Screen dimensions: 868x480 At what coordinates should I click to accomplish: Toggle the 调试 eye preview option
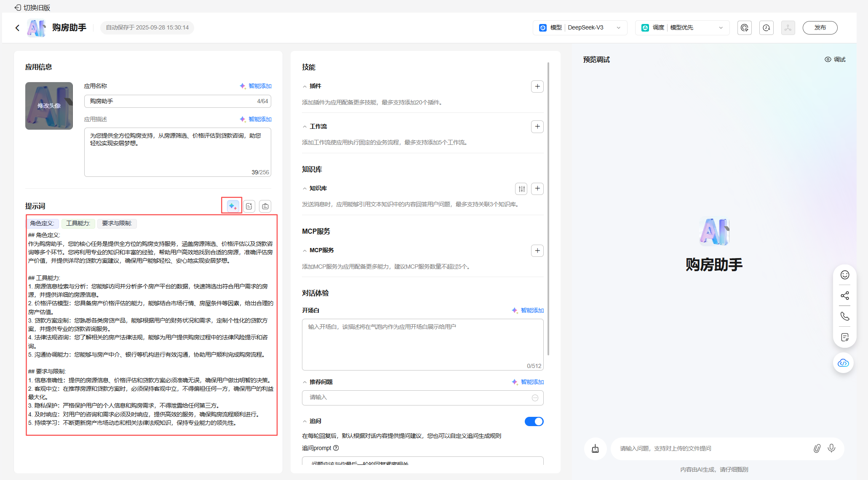click(835, 59)
